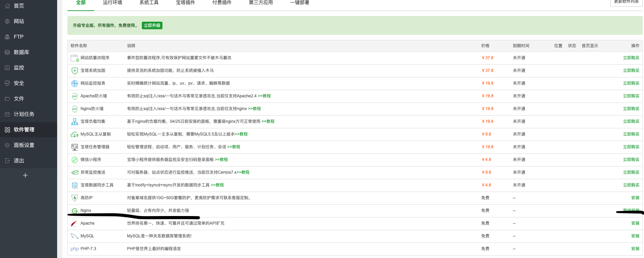Click the 面板设置 gear icon in sidebar

click(x=7, y=145)
